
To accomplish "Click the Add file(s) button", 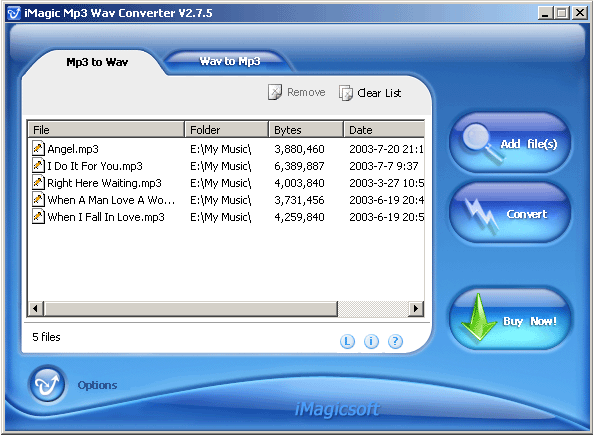I will [509, 143].
